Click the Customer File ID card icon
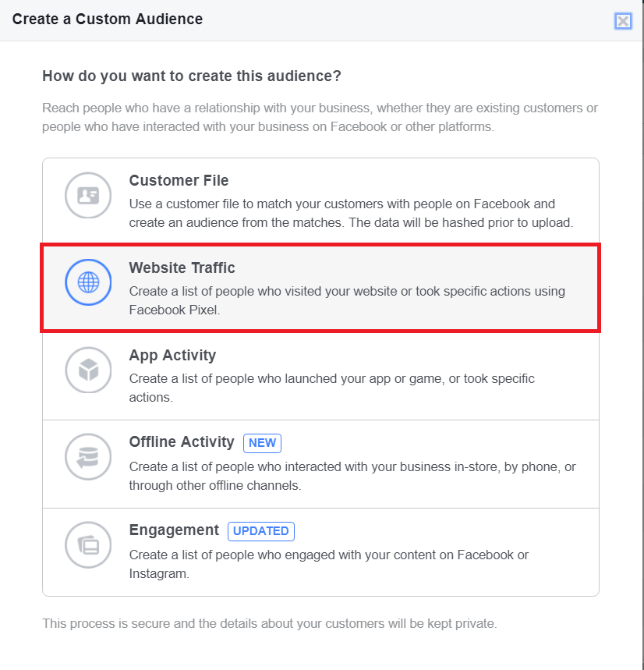 [88, 195]
